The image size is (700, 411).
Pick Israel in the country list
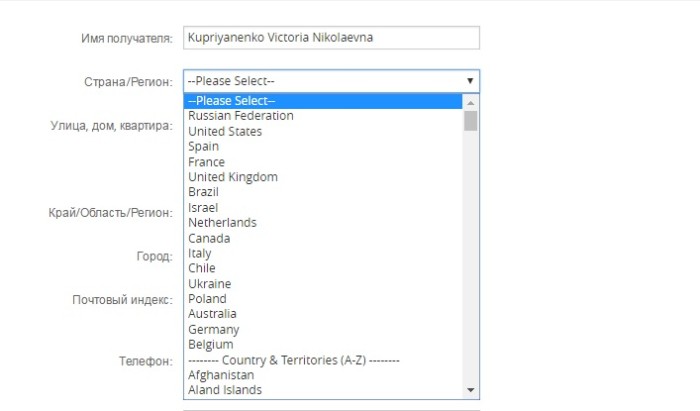[x=203, y=207]
